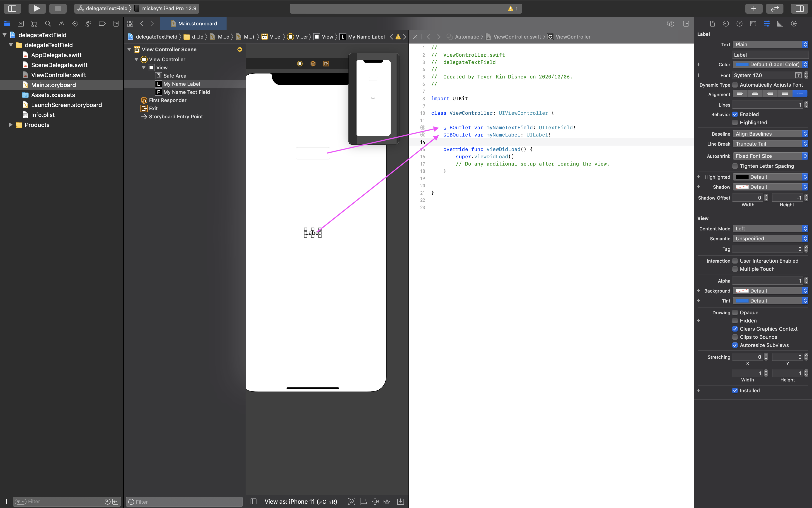812x508 pixels.
Task: Open the Semantic dropdown
Action: [770, 239]
